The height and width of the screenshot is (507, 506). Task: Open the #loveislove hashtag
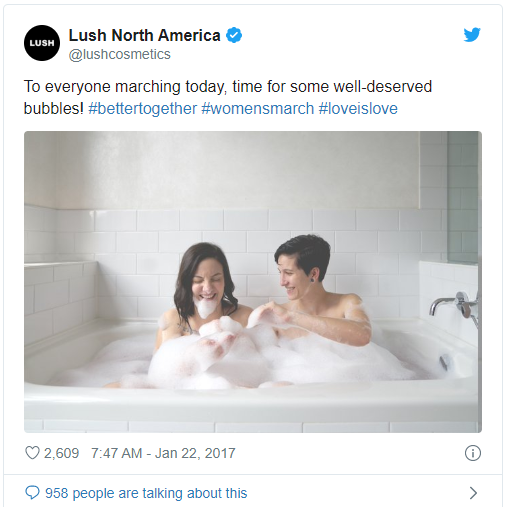pos(358,109)
